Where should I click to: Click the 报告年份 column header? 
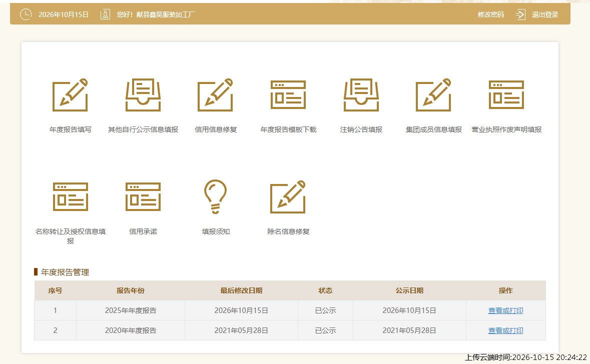131,290
